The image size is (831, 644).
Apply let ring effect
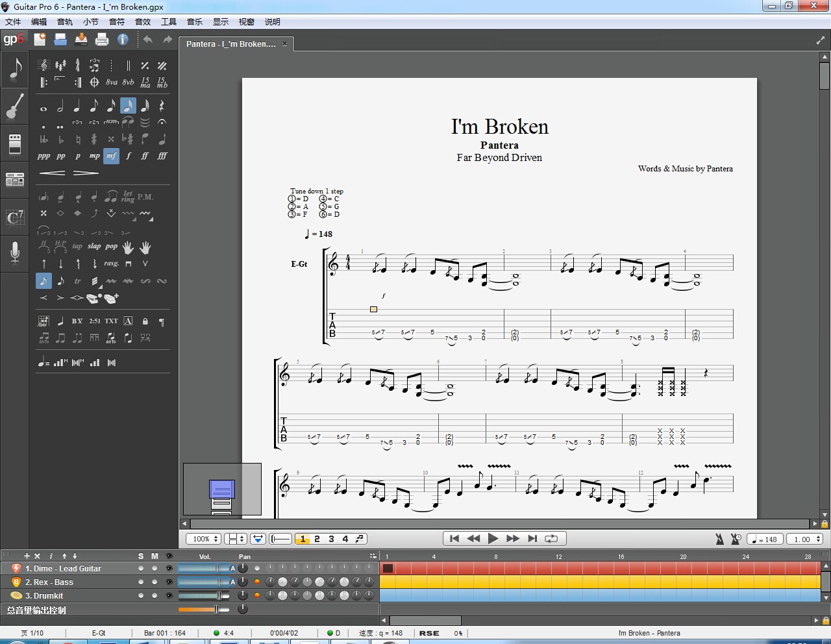(x=128, y=197)
